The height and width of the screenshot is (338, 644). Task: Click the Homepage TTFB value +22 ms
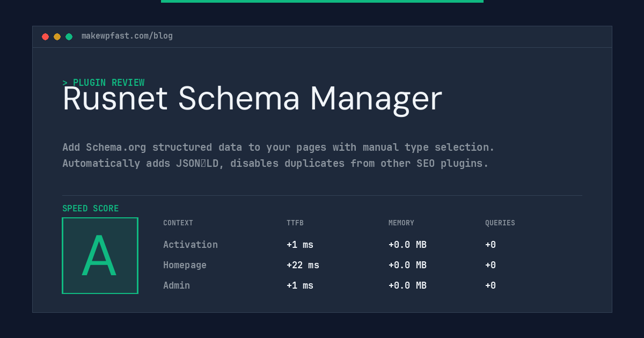[303, 265]
